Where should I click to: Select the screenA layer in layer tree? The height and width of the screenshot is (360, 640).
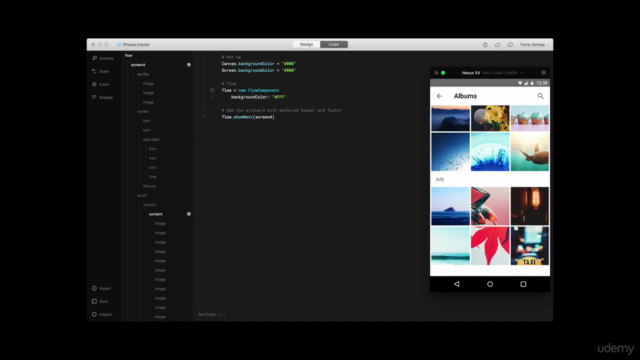(138, 65)
